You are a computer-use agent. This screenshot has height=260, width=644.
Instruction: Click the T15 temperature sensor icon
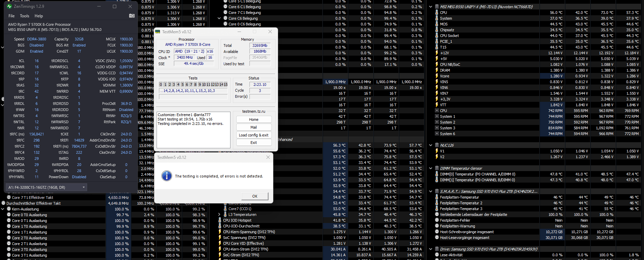pos(437,47)
